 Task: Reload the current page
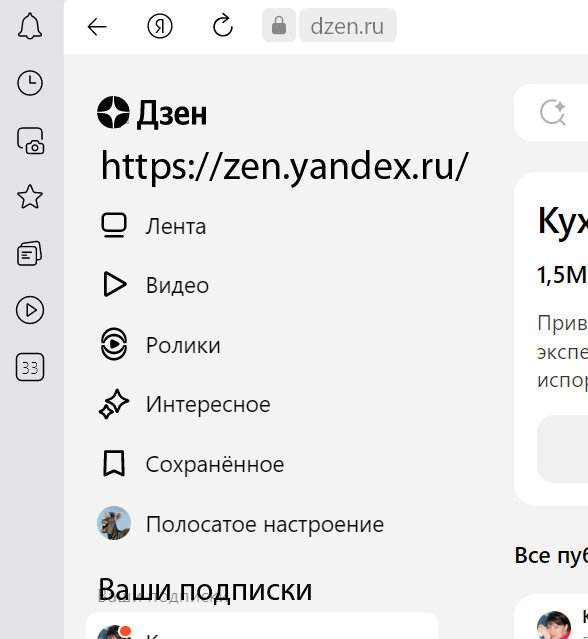point(223,26)
